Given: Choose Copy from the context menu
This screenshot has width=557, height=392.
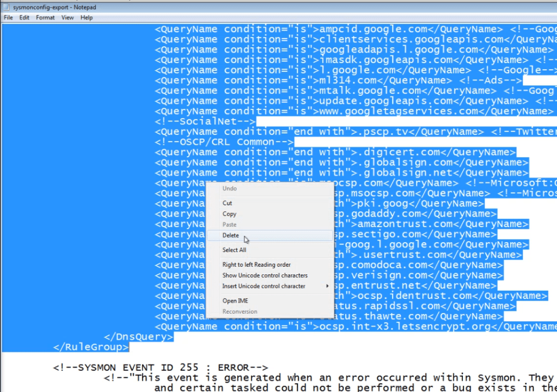Looking at the screenshot, I should [x=229, y=214].
